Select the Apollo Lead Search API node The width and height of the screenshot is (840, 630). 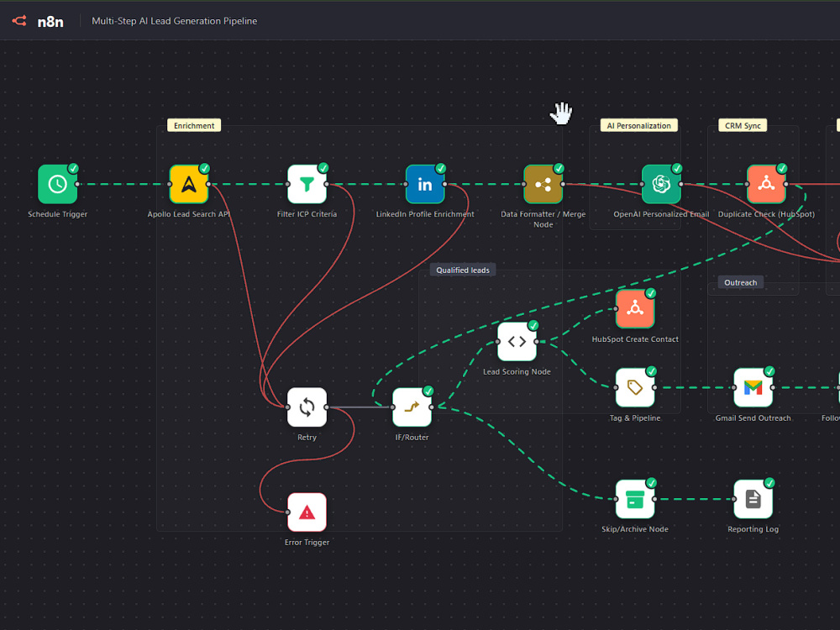188,184
